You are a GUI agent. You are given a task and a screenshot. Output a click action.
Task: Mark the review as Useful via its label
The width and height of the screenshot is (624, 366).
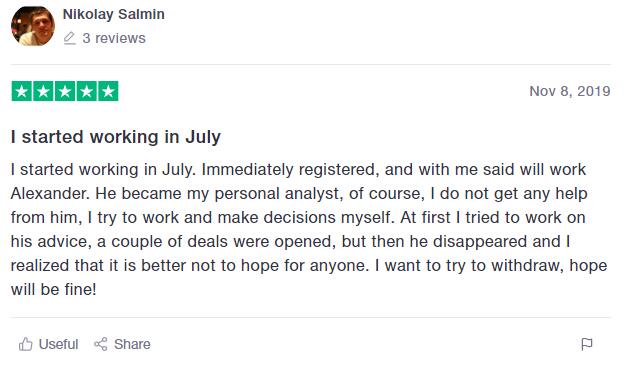pyautogui.click(x=58, y=344)
